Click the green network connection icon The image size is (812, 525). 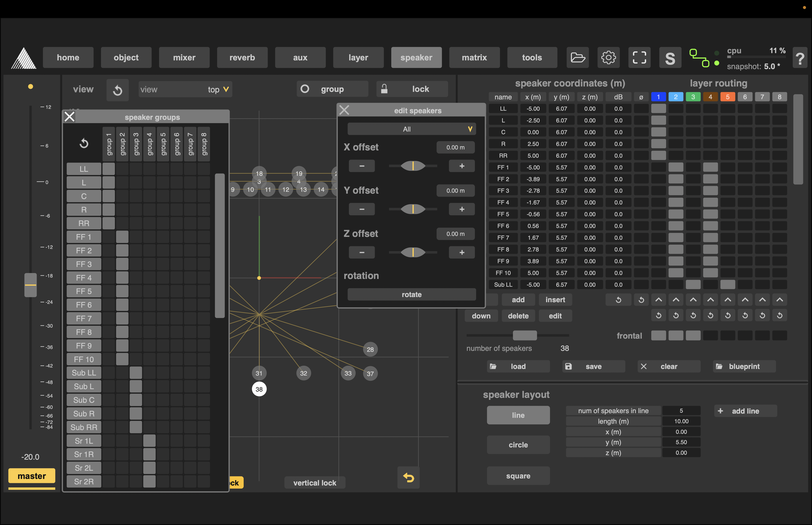click(x=699, y=58)
